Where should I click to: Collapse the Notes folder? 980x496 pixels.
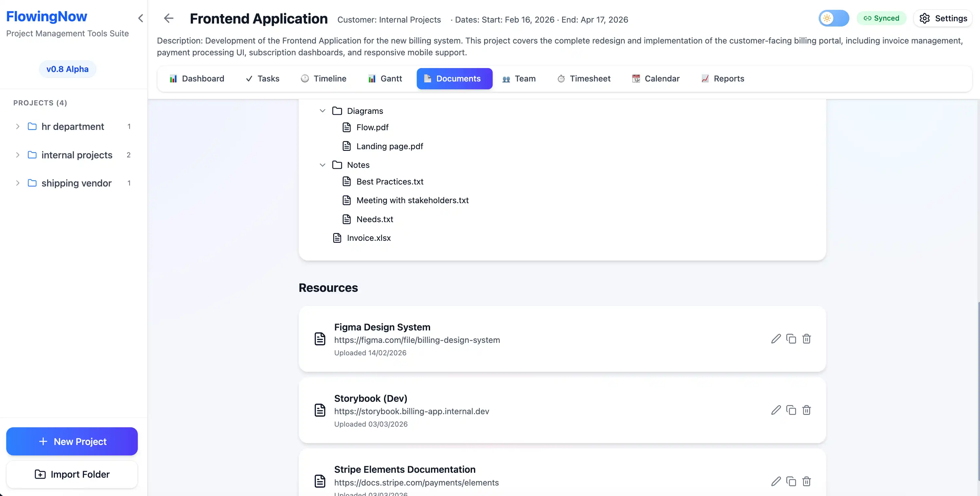point(322,165)
